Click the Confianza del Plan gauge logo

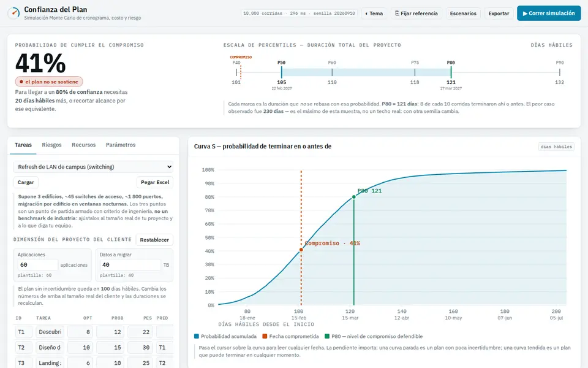point(14,13)
